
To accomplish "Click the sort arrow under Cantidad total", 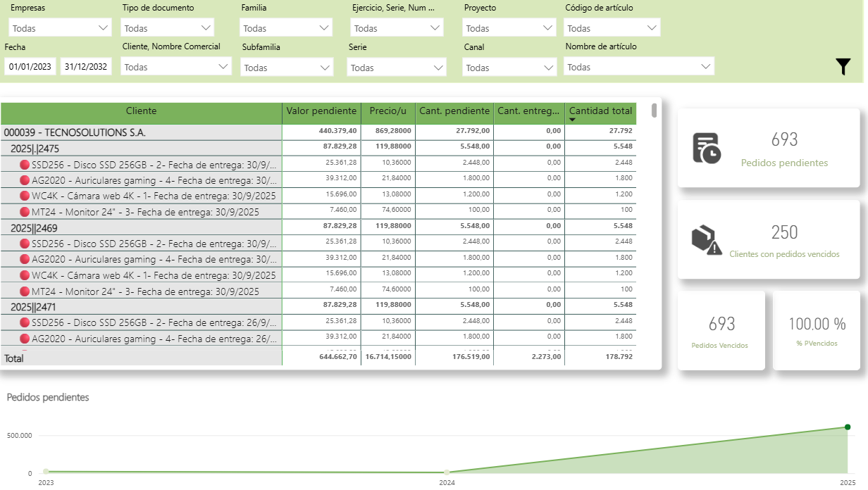I will [572, 120].
